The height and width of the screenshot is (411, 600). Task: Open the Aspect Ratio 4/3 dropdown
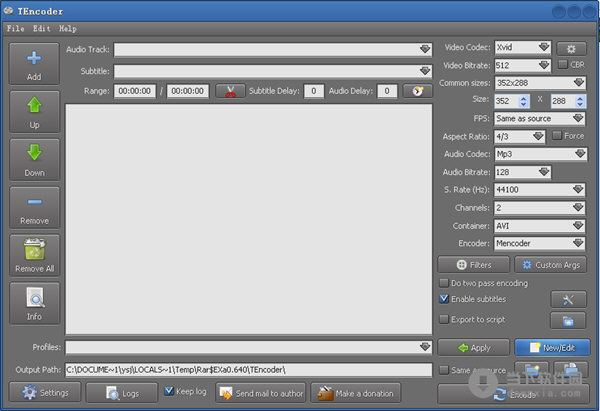coord(520,137)
